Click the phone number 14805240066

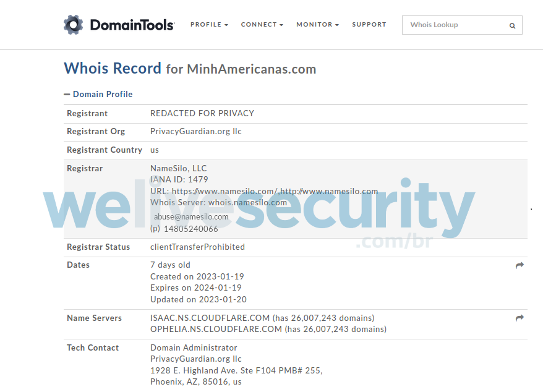(x=191, y=229)
